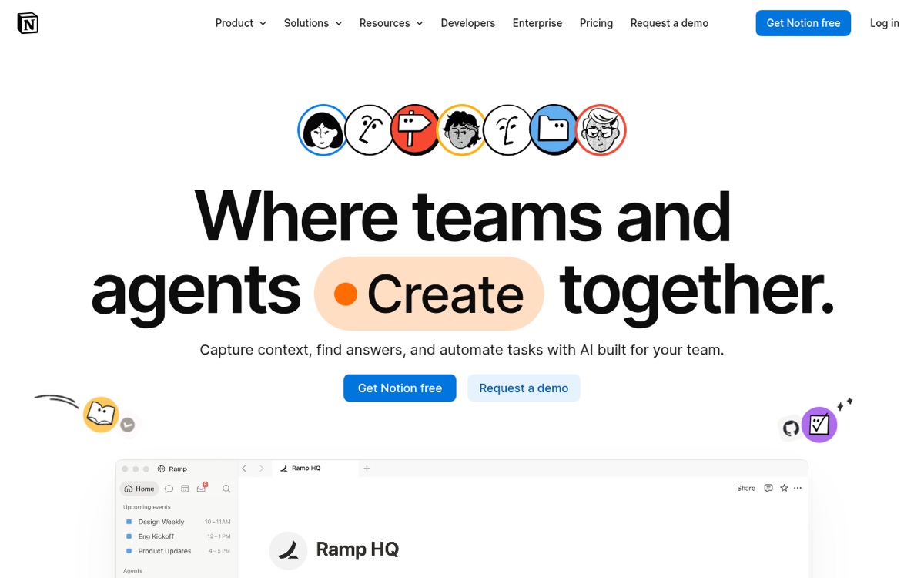Open the three-dot more menu
Image resolution: width=924 pixels, height=578 pixels.
[x=798, y=488]
